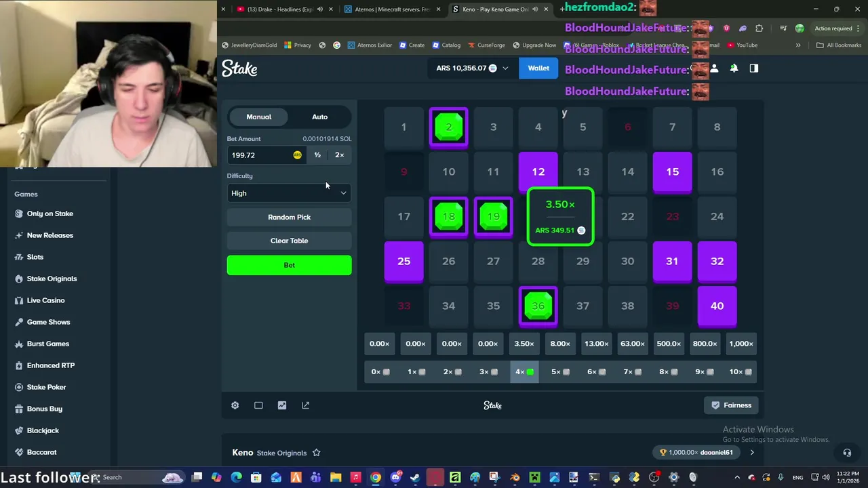Open Stake Originals category

(x=52, y=279)
